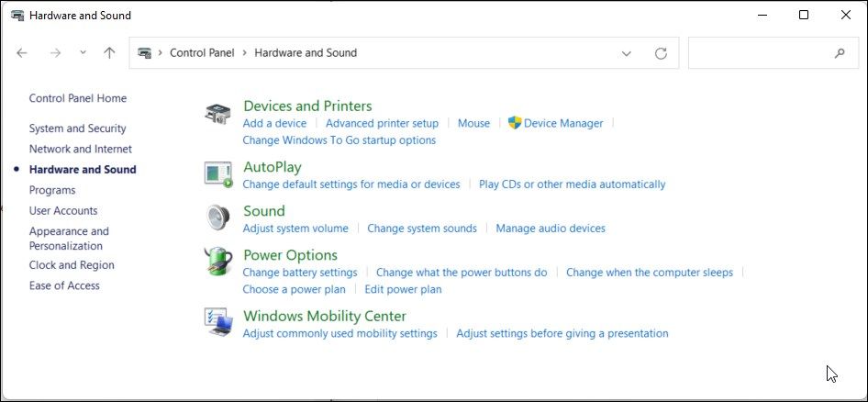Open the Devices and Printers heading
The width and height of the screenshot is (868, 402).
point(307,106)
